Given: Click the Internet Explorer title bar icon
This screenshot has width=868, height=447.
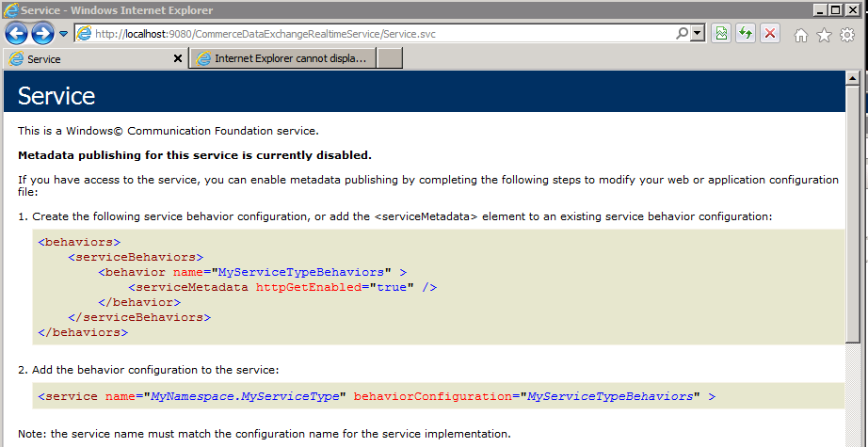Looking at the screenshot, I should (x=11, y=9).
